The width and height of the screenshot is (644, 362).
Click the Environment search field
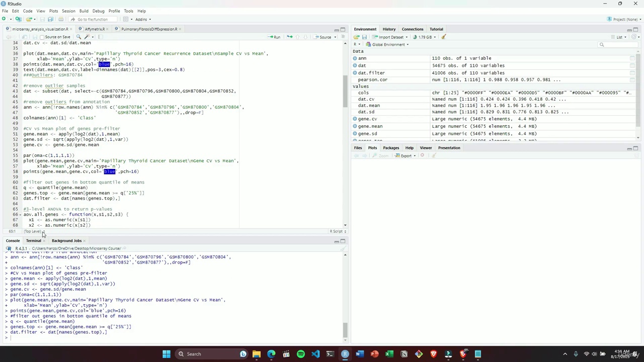point(618,45)
